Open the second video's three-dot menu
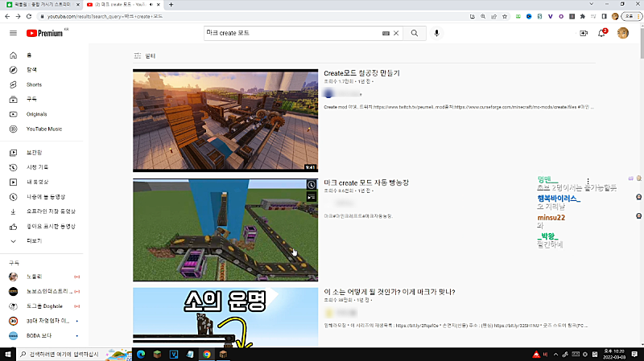644x361 pixels. (x=588, y=182)
